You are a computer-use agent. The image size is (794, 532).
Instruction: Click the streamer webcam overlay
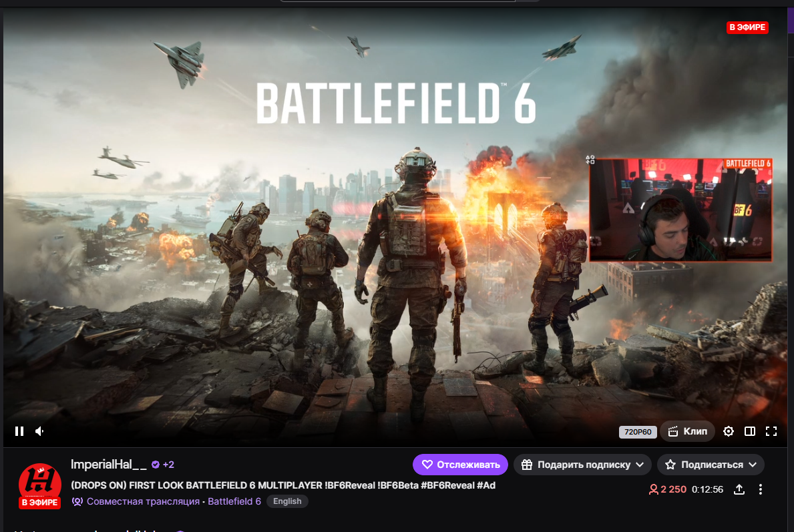click(x=680, y=210)
